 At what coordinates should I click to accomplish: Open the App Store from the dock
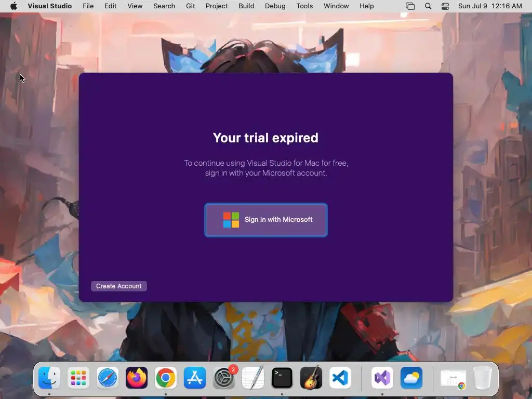tap(195, 378)
